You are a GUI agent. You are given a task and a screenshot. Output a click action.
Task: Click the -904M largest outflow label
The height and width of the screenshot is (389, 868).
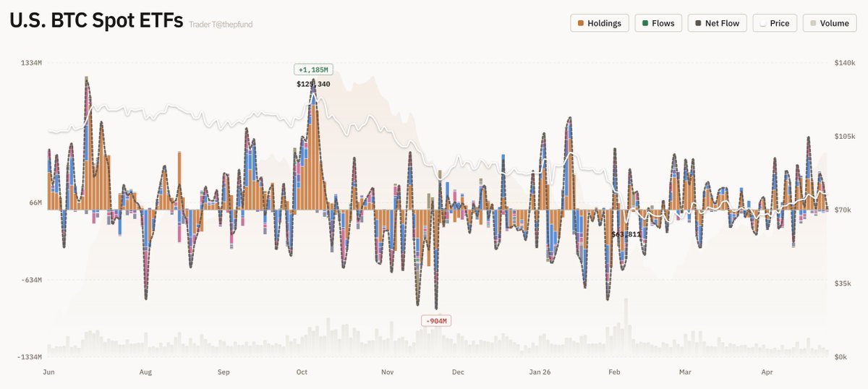click(435, 321)
